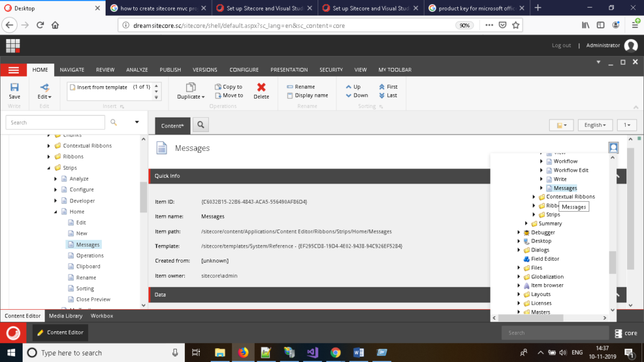Click the Duplicate icon
The image size is (644, 362).
click(x=191, y=87)
